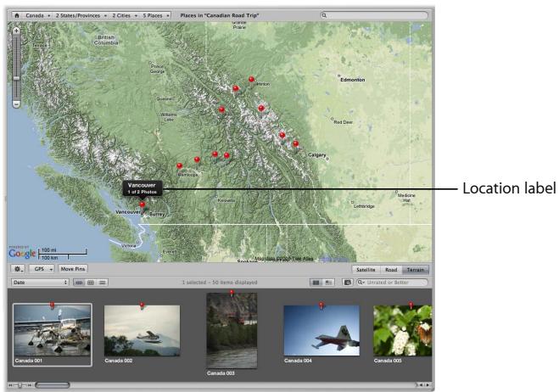
Task: Click the red pin near Hinton
Action: pos(251,80)
